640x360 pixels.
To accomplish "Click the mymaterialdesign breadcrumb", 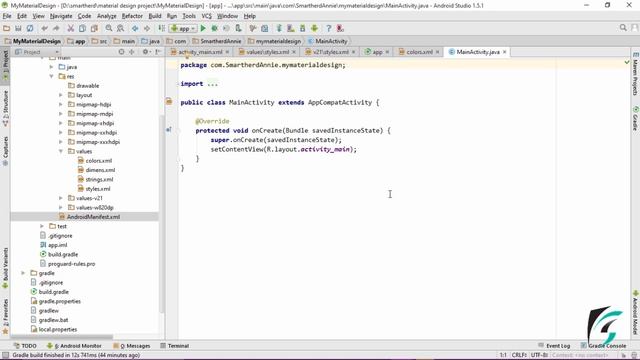I will 274,41.
